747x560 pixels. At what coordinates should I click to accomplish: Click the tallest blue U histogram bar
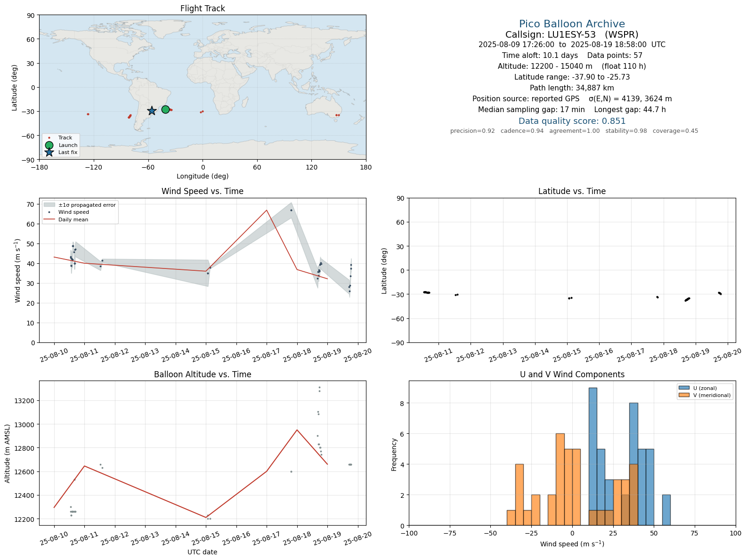[x=593, y=456]
